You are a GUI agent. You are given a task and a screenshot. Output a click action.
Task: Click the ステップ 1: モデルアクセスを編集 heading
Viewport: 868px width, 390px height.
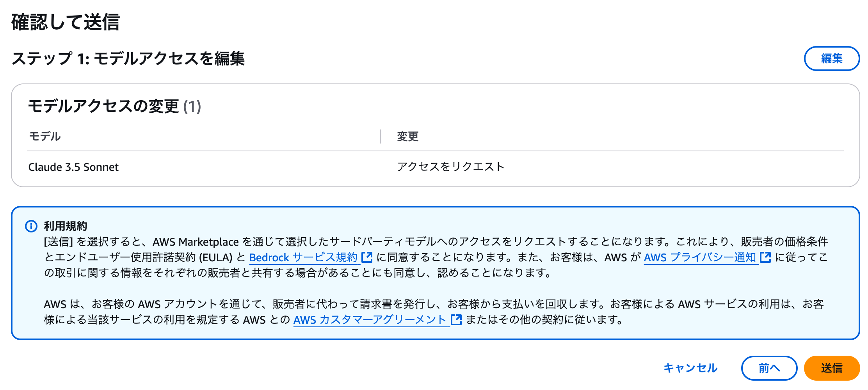pos(130,58)
